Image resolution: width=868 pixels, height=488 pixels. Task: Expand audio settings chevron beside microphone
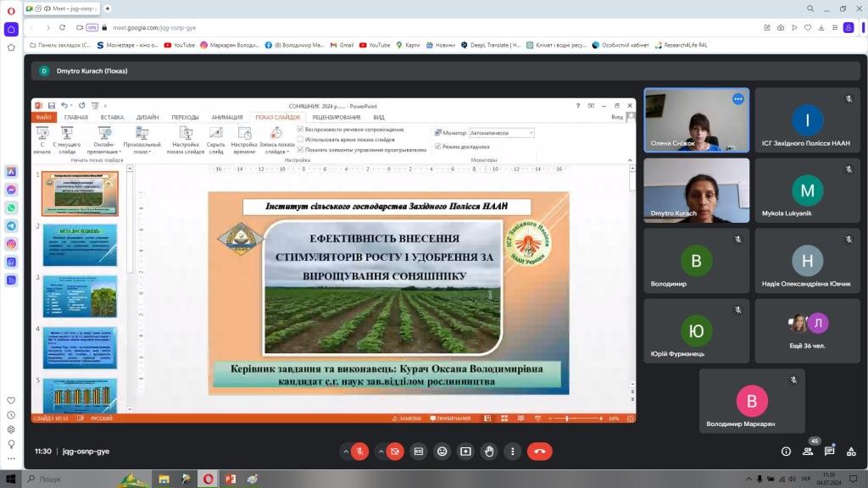(x=345, y=452)
